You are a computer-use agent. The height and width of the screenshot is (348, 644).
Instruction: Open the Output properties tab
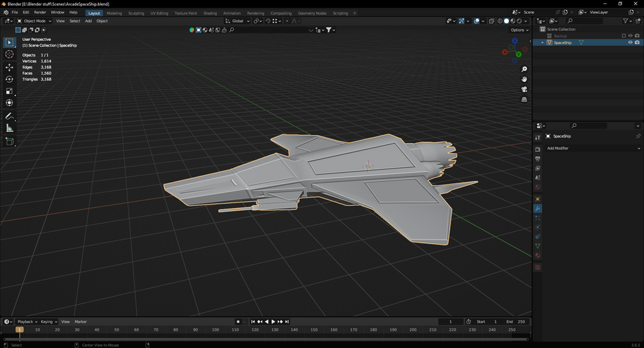tap(538, 159)
